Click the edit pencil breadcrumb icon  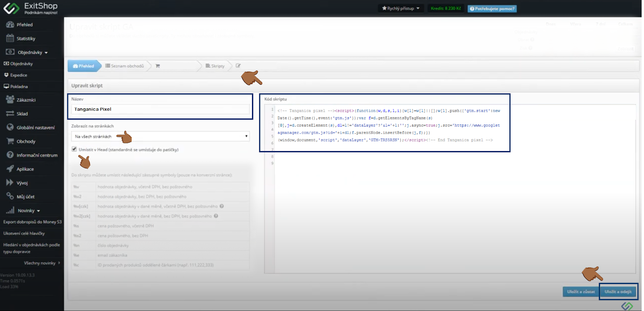click(238, 66)
